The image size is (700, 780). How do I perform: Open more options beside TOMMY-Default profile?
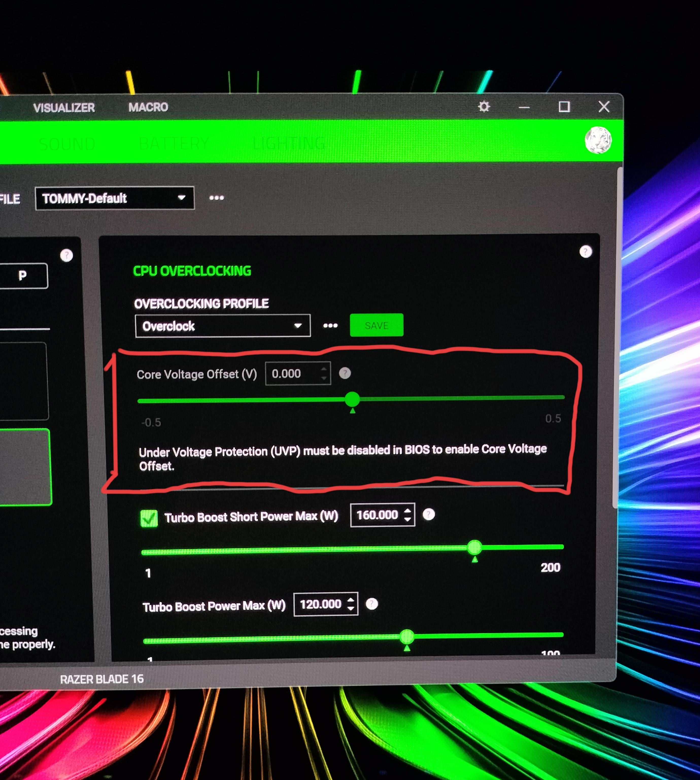(216, 198)
